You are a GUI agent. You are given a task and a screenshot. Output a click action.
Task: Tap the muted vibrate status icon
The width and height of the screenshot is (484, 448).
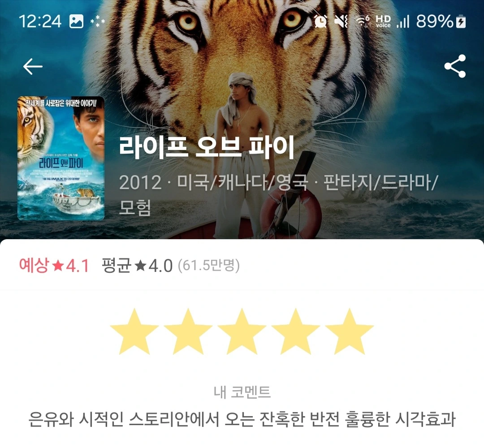[x=341, y=21]
